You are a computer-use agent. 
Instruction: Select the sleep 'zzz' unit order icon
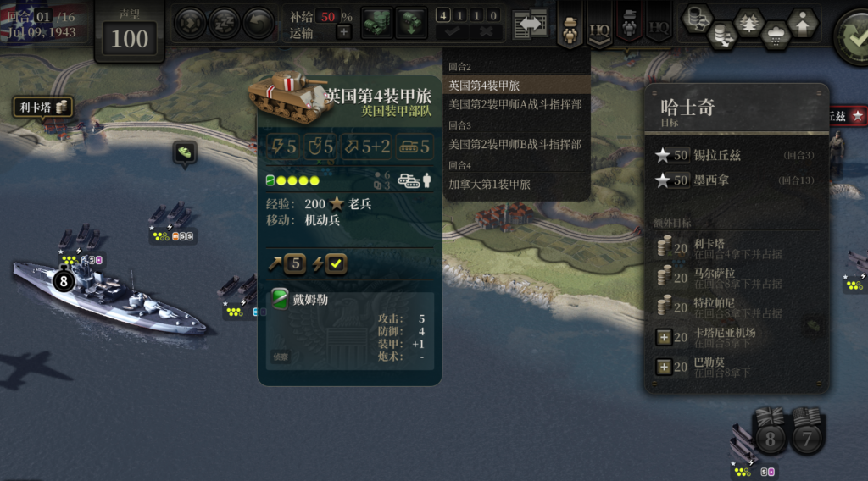pyautogui.click(x=224, y=23)
